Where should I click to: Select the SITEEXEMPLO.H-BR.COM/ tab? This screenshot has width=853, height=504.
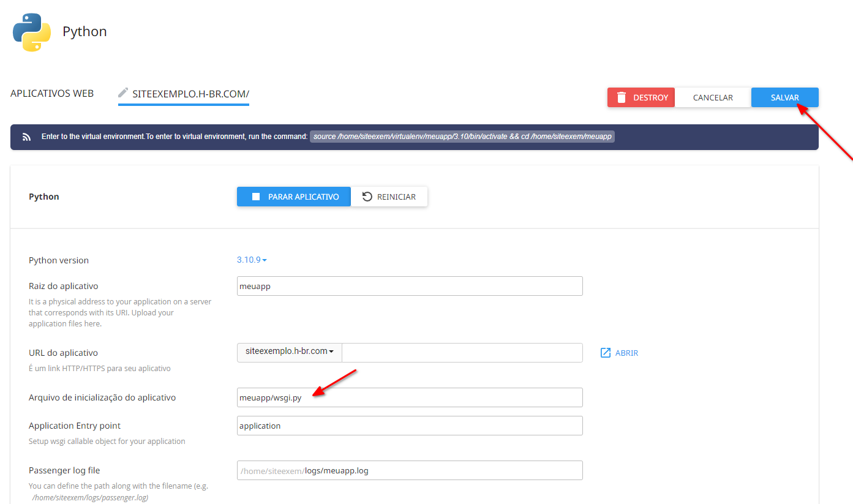[190, 94]
